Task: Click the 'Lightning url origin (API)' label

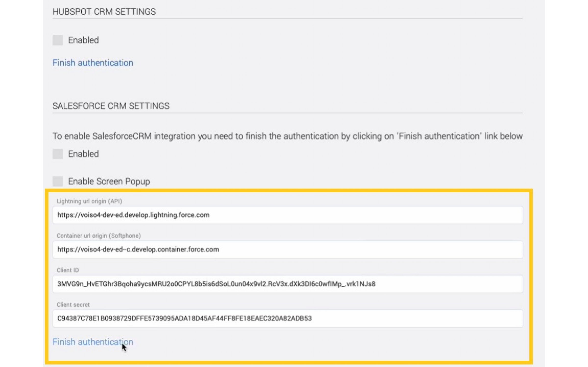Action: pos(89,201)
